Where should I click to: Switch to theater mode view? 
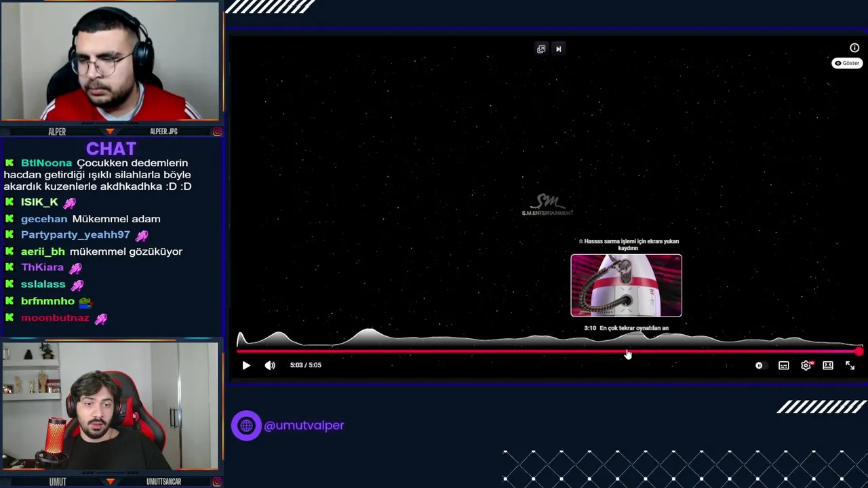coord(828,365)
